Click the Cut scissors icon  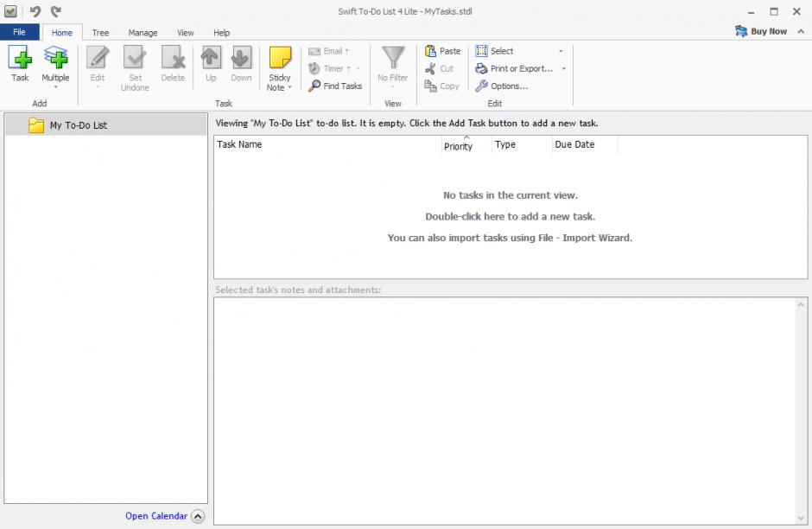pos(430,68)
